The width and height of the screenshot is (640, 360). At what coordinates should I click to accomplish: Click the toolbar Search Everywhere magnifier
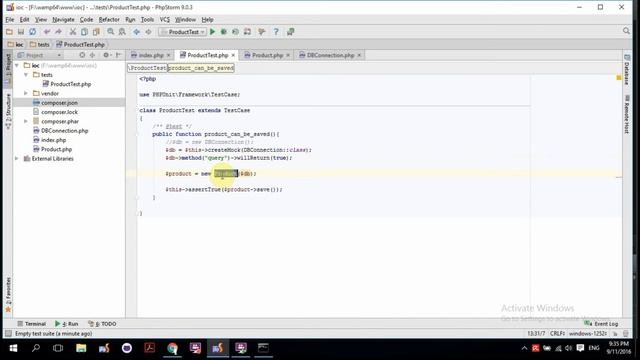[626, 31]
